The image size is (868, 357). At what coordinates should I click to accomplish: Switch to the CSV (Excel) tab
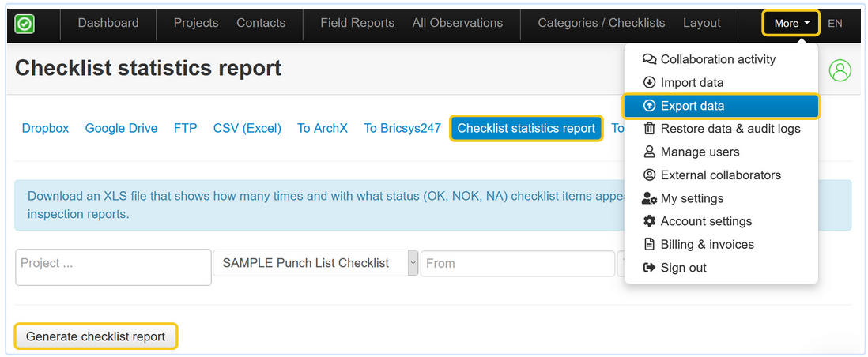[x=247, y=128]
